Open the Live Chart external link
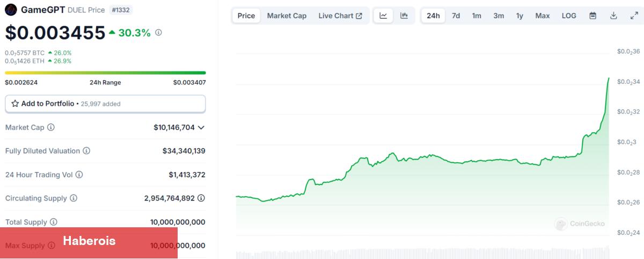644x259 pixels. point(340,16)
